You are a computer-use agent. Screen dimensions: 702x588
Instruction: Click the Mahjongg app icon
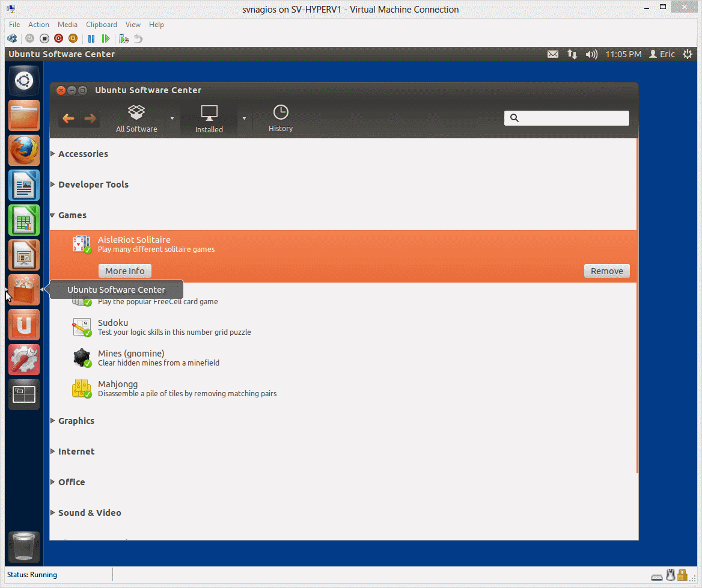tap(82, 388)
